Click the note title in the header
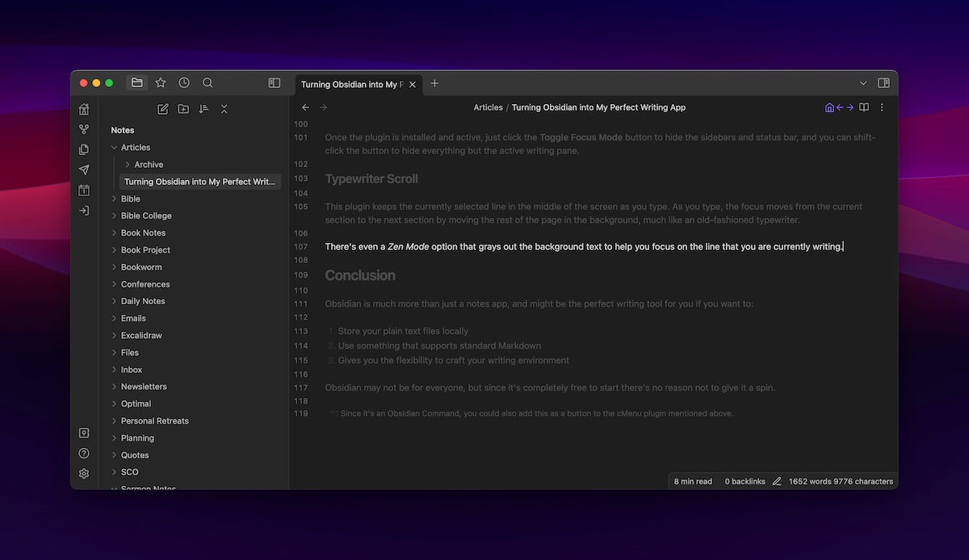The width and height of the screenshot is (969, 560). click(x=598, y=107)
